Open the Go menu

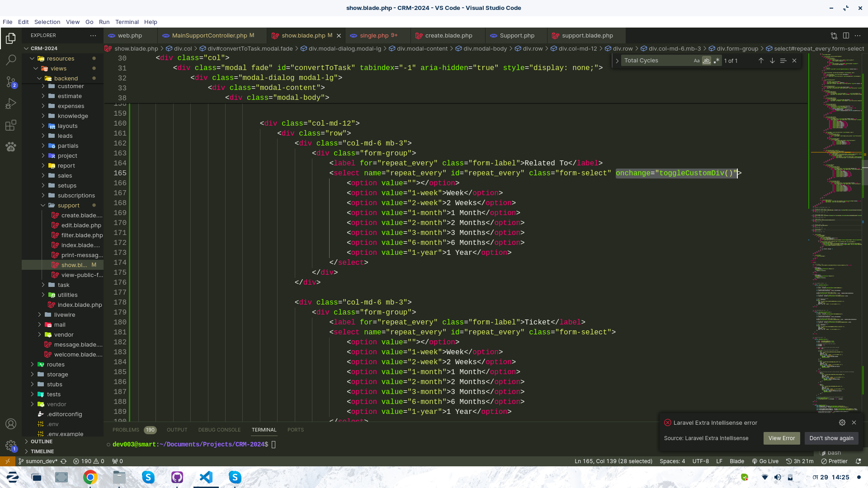click(x=89, y=22)
